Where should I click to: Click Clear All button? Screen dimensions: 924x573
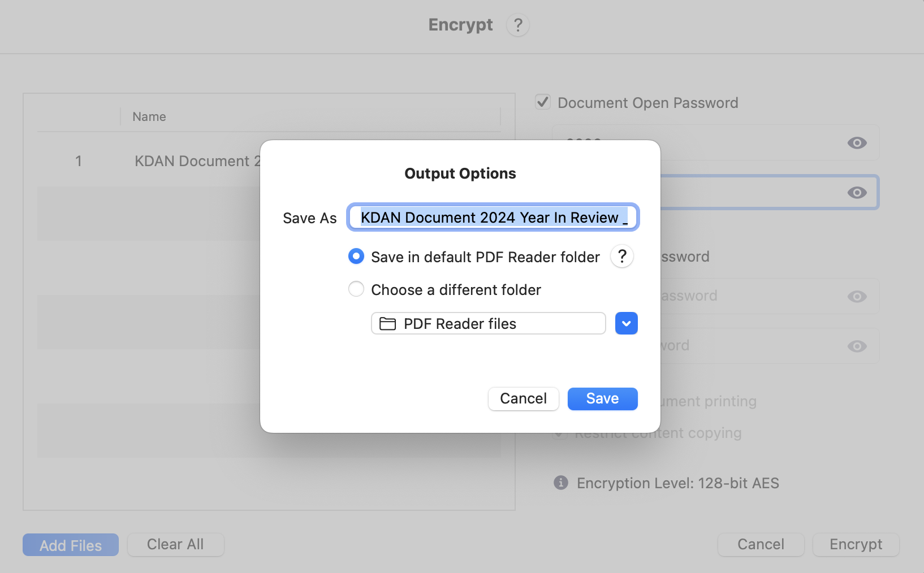[175, 545]
